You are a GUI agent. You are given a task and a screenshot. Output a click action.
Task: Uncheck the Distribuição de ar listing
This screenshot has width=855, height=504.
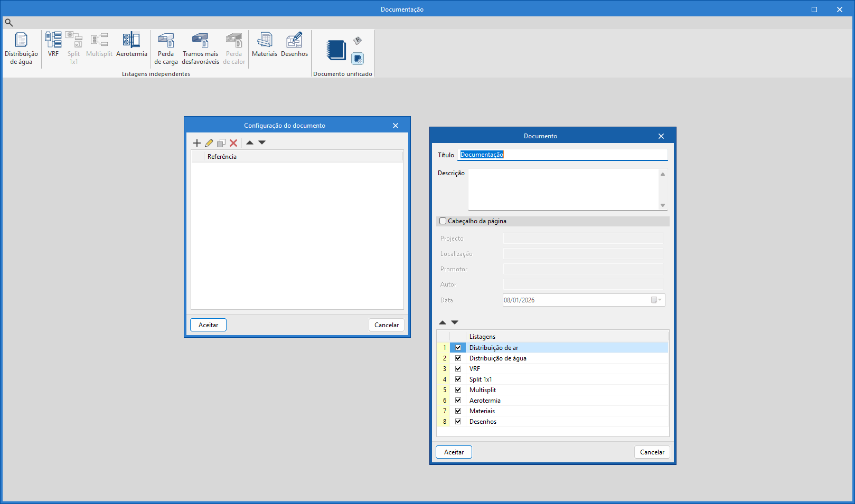[458, 348]
